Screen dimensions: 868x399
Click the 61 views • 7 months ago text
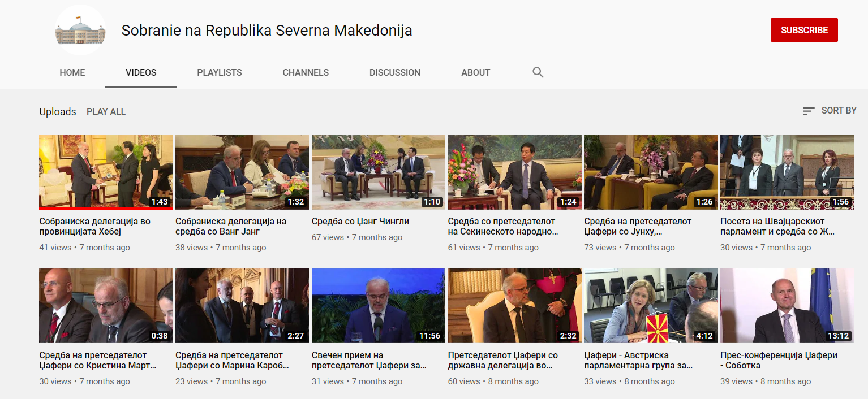(493, 248)
